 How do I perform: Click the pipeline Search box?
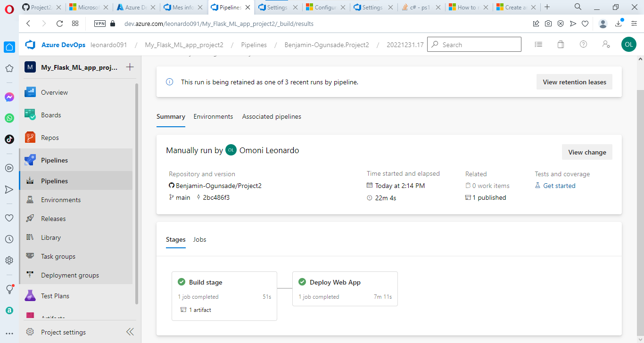pyautogui.click(x=474, y=44)
